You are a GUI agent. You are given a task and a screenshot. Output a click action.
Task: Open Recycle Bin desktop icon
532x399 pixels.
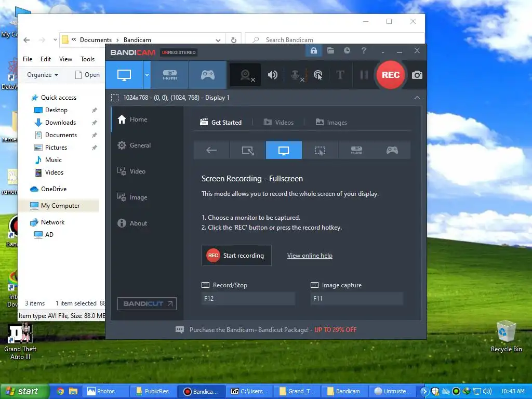coord(506,337)
